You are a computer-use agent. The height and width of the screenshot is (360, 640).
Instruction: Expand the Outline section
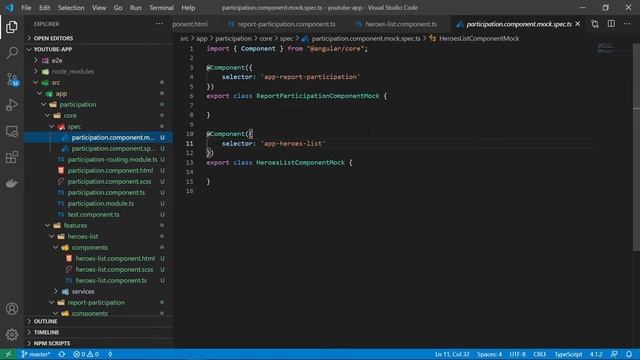pyautogui.click(x=45, y=322)
